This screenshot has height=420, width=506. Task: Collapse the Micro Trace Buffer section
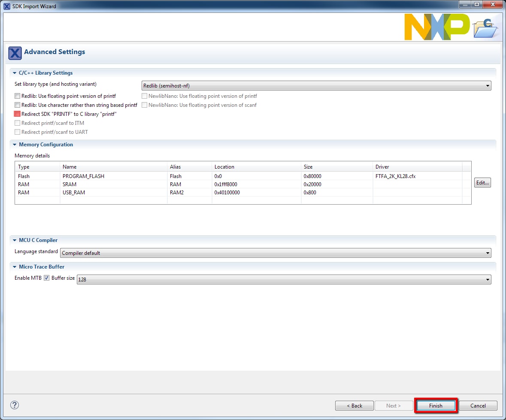[15, 267]
